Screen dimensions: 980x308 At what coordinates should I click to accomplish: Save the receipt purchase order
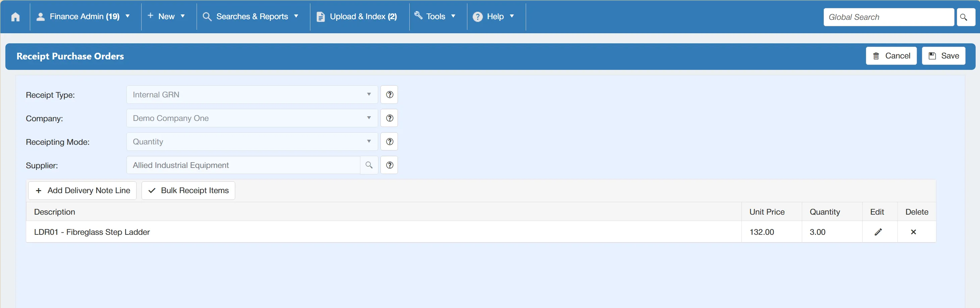(x=943, y=56)
